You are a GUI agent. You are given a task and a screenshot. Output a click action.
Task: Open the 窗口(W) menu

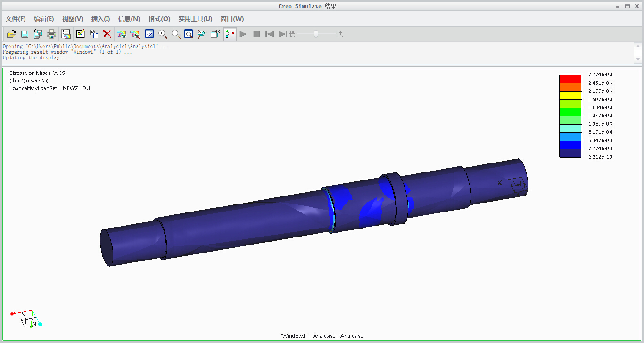[232, 19]
